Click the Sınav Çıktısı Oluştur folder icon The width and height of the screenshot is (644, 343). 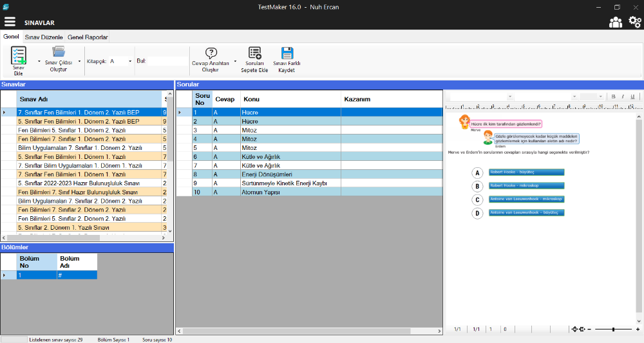(x=59, y=52)
